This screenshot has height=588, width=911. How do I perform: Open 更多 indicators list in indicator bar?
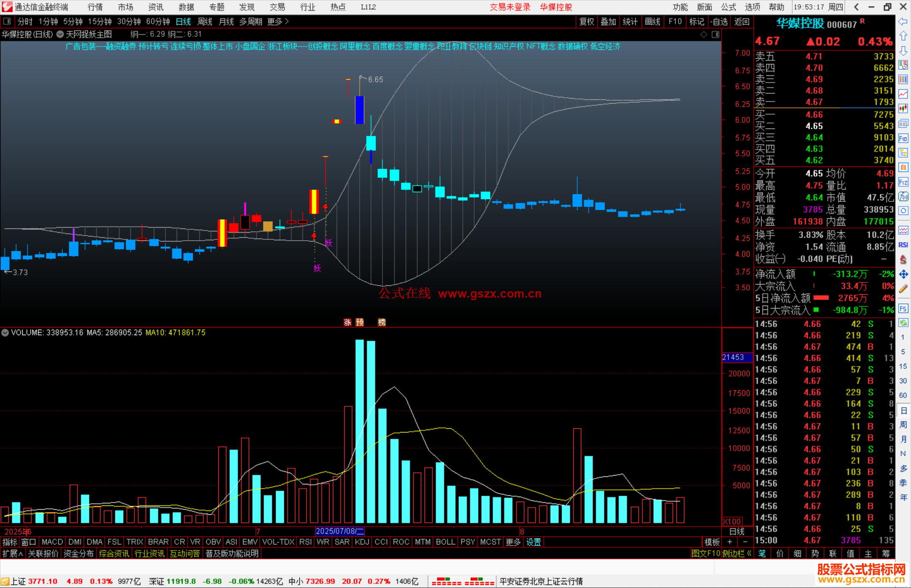pos(513,542)
